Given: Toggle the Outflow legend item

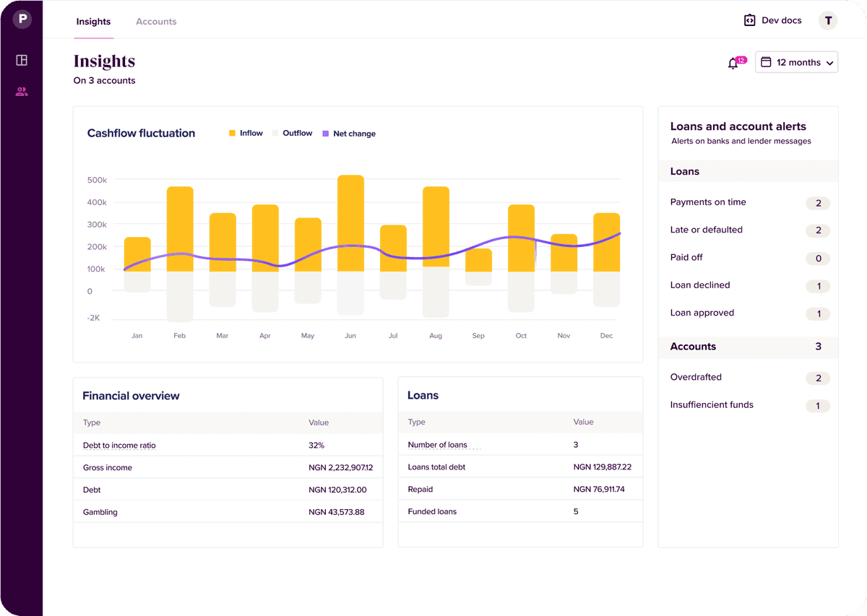Looking at the screenshot, I should [x=292, y=134].
